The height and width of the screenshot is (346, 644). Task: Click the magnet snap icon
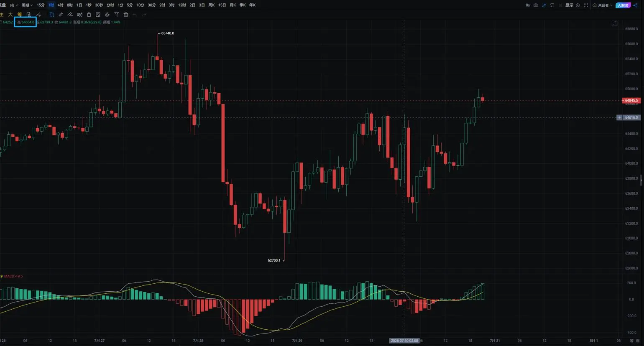[107, 15]
